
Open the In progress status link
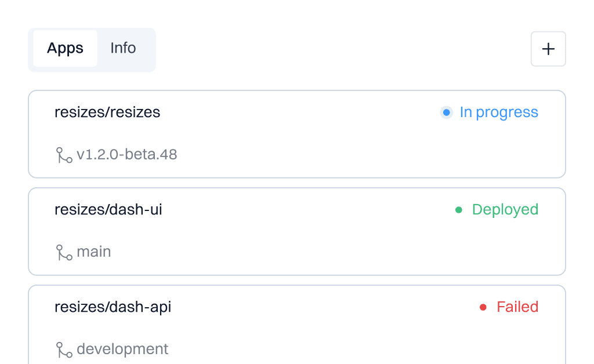coord(499,112)
